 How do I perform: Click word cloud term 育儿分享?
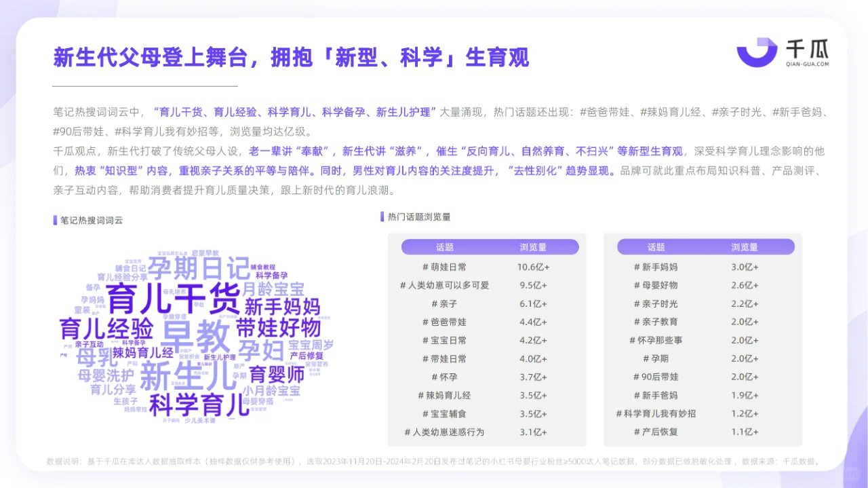113,390
